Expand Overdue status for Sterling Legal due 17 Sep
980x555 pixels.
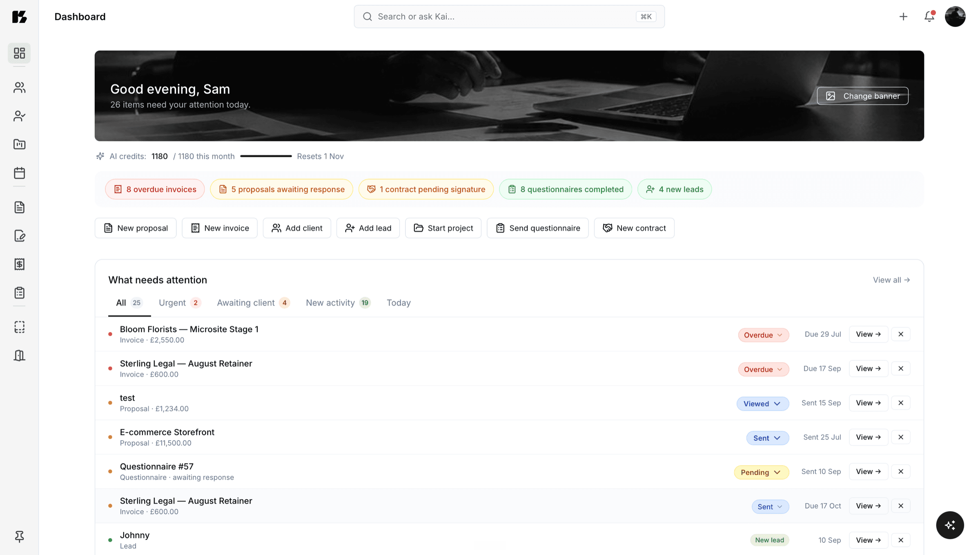763,369
